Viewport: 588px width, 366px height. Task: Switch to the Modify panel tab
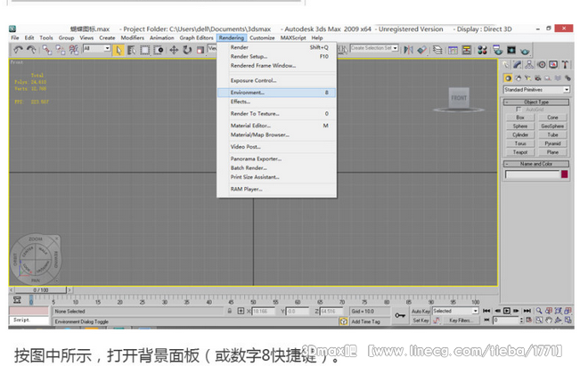518,65
